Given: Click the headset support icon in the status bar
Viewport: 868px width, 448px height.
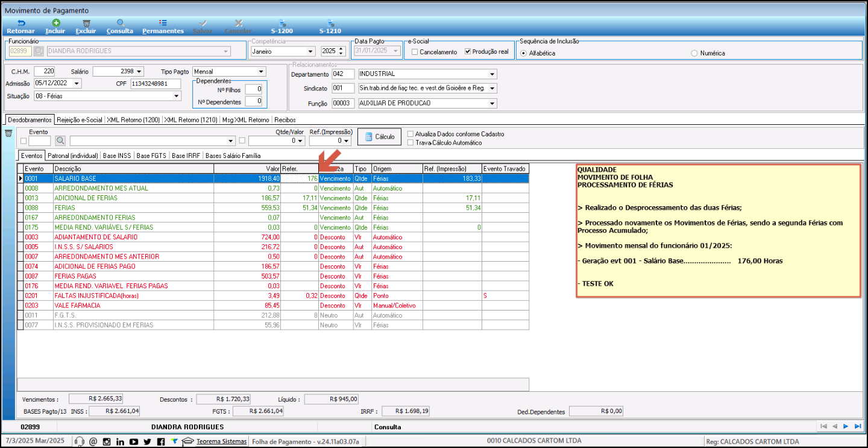Looking at the screenshot, I should 79,441.
